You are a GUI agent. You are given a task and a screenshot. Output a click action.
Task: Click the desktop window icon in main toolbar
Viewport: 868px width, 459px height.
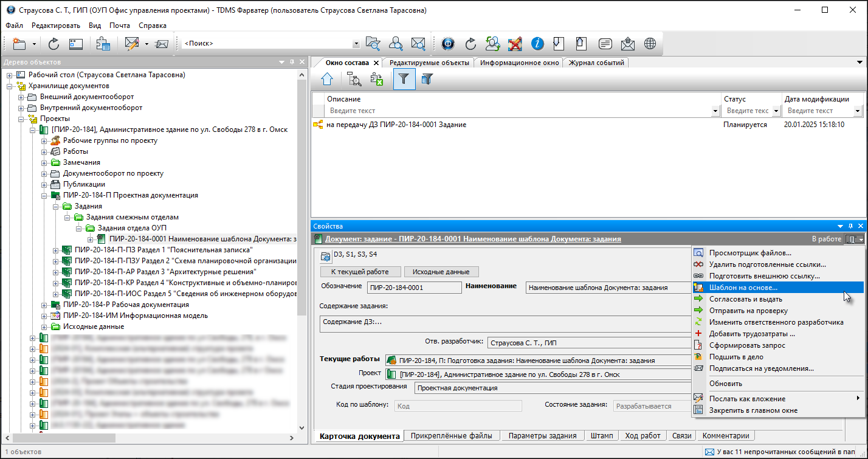point(75,44)
